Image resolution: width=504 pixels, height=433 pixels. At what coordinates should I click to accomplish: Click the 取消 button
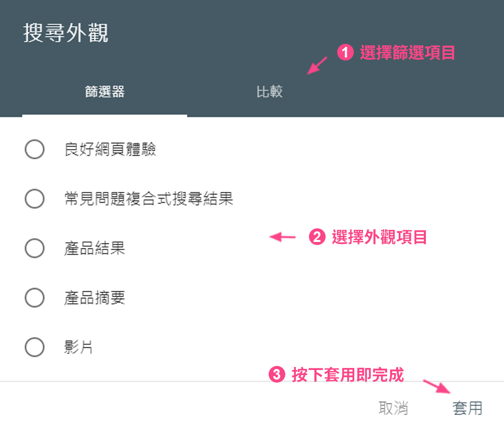tap(394, 408)
